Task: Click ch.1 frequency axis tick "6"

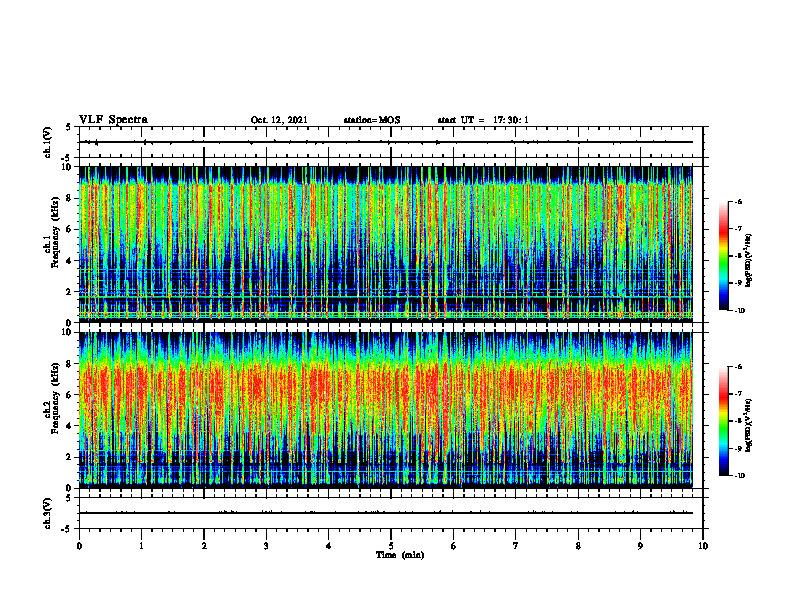Action: (x=70, y=229)
